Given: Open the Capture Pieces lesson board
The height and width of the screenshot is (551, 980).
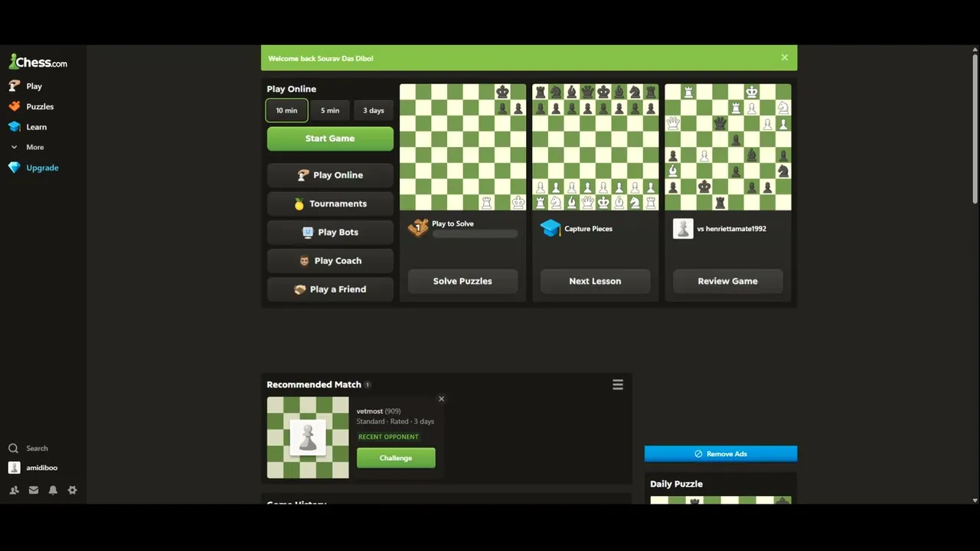Looking at the screenshot, I should tap(596, 147).
